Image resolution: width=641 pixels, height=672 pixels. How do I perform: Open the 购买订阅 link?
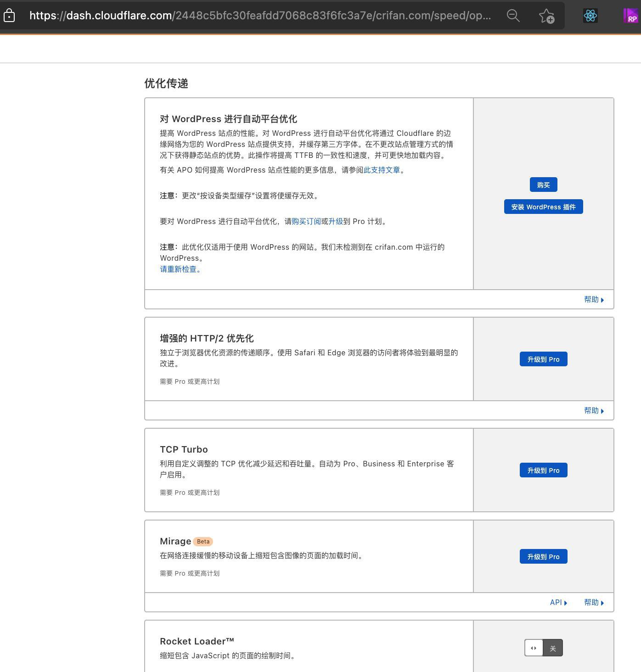[x=306, y=222]
